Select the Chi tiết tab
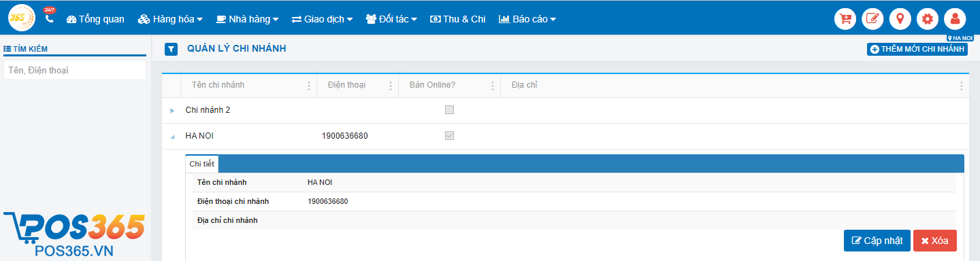This screenshot has width=980, height=261. point(202,164)
